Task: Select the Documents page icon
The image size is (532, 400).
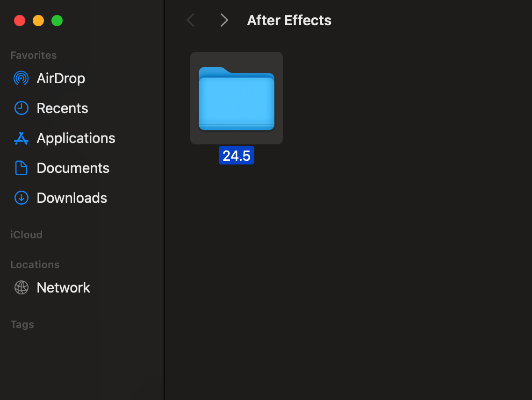Action: point(22,168)
